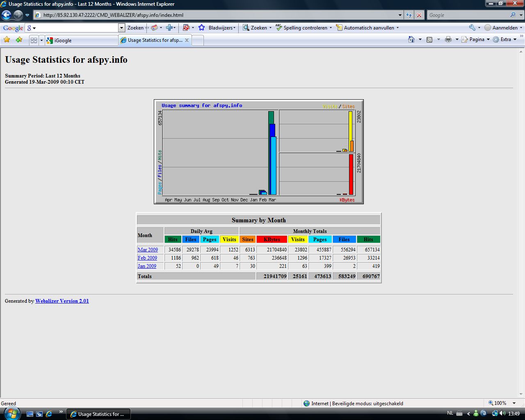Click the Favorites Center star icon
The height and width of the screenshot is (420, 525).
point(7,40)
